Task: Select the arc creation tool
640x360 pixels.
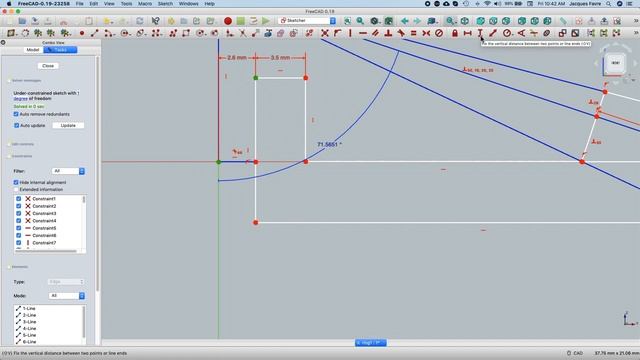Action: click(x=108, y=33)
